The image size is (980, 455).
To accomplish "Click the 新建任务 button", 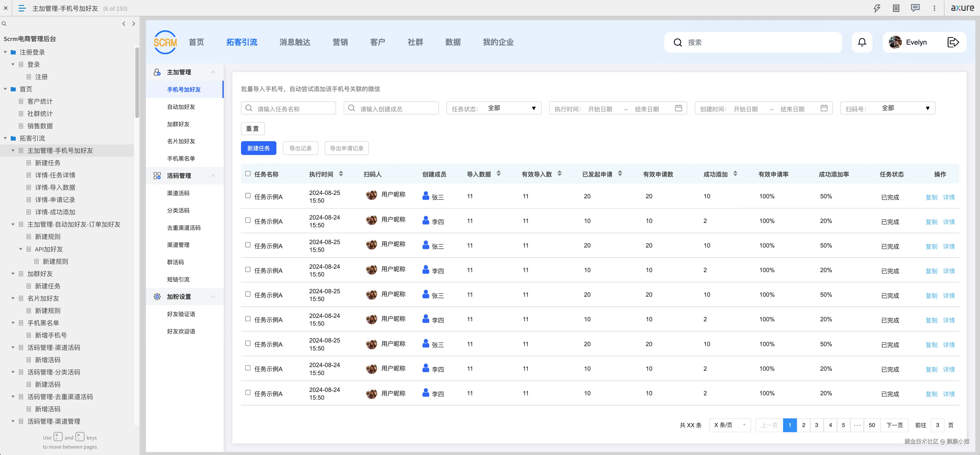I will click(258, 148).
